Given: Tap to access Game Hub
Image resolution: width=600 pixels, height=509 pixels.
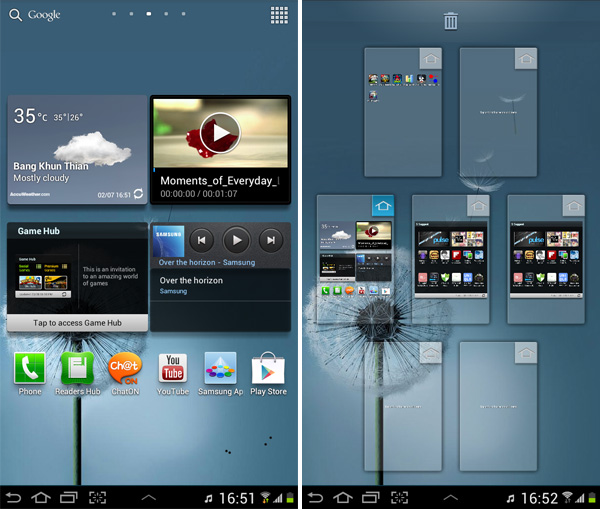Looking at the screenshot, I should point(77,323).
